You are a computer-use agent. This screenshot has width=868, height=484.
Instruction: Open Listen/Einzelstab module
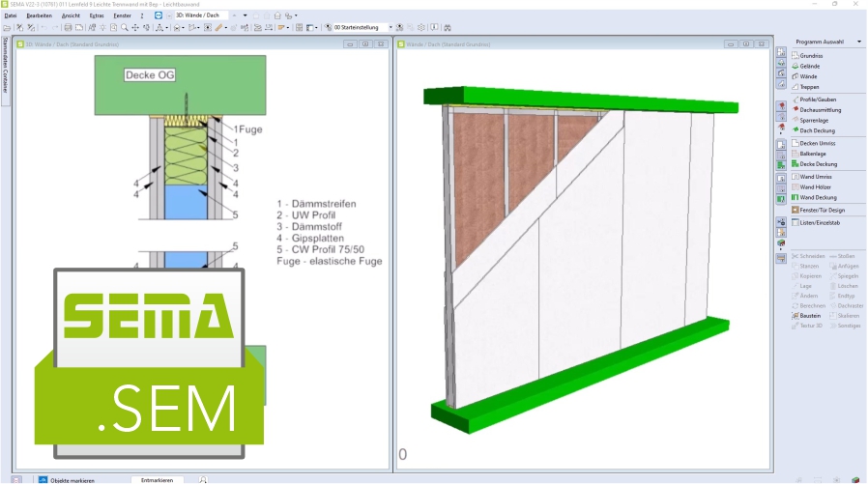(x=820, y=222)
